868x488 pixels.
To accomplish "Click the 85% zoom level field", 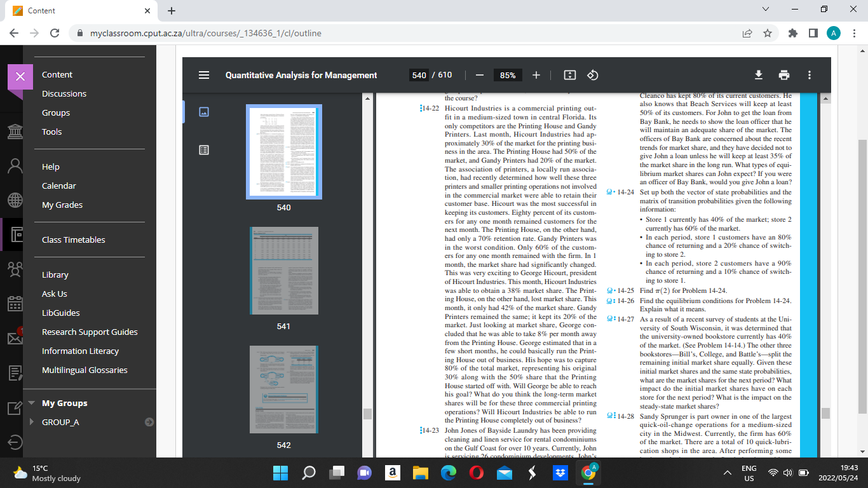I will point(508,75).
